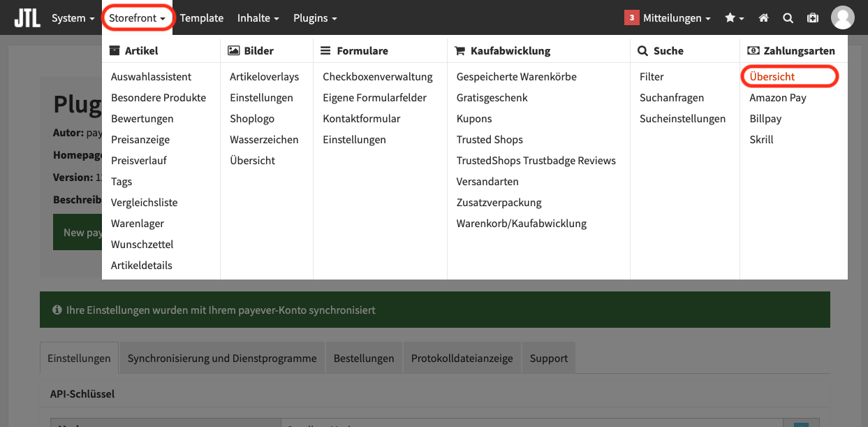
Task: Open the Mitteilungen dropdown
Action: click(677, 18)
